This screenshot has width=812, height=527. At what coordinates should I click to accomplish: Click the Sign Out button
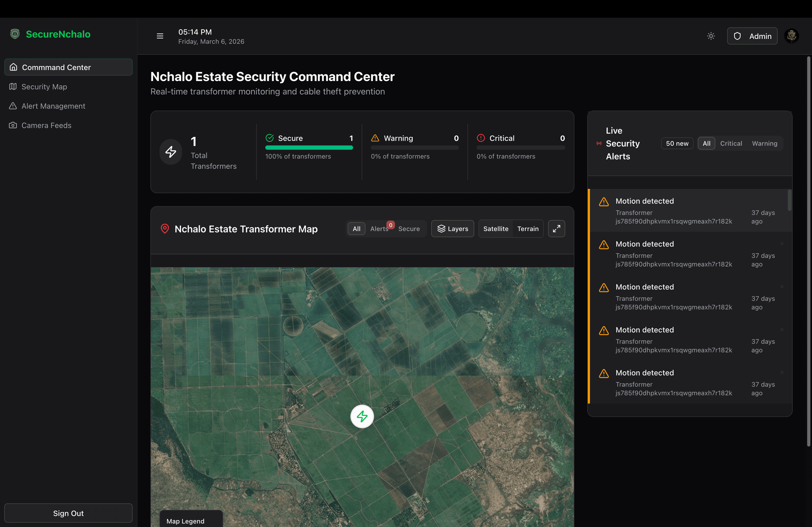click(x=68, y=513)
